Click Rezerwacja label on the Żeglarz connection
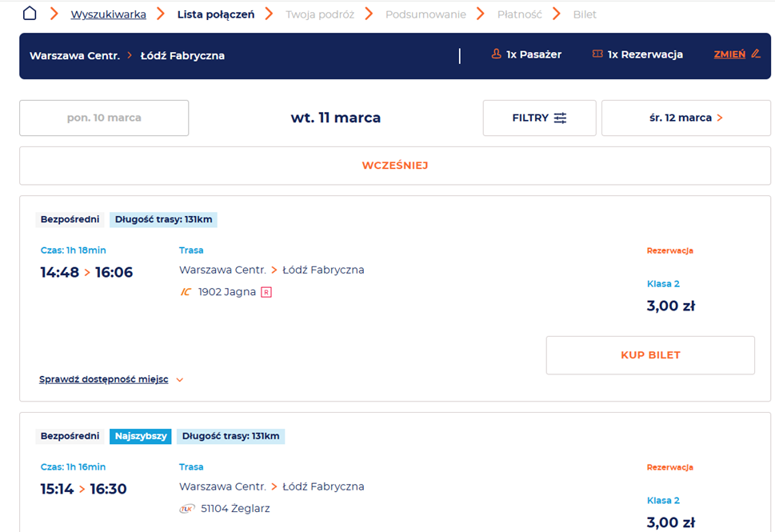 coord(670,467)
